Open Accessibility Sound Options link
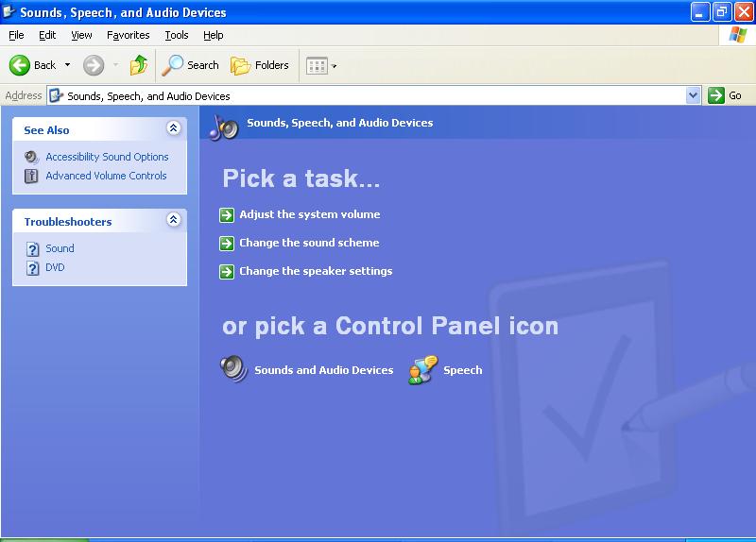756x542 pixels. click(107, 157)
